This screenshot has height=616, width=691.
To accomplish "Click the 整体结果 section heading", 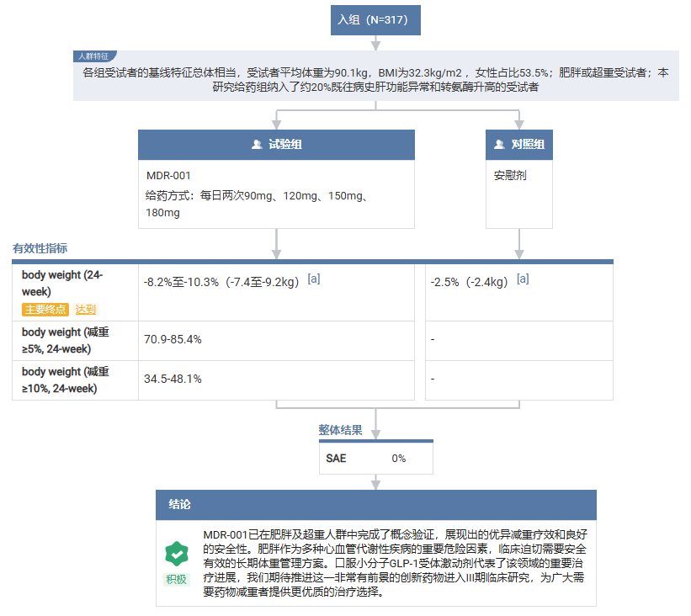I will pos(340,430).
